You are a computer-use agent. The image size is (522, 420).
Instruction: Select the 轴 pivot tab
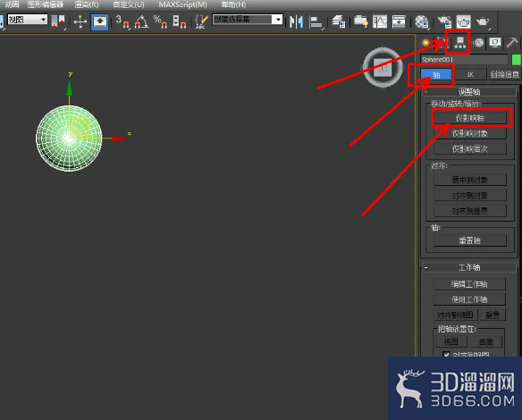point(436,74)
